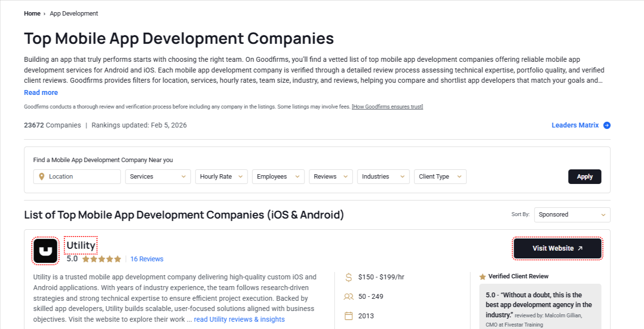Click the founding year calendar icon
Viewport: 644px width, 329px height.
click(x=349, y=316)
